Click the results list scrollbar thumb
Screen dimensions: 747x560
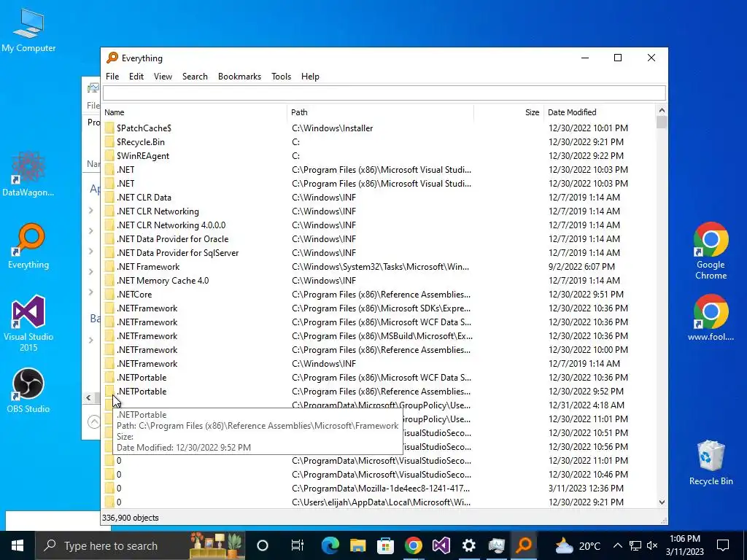(x=661, y=122)
